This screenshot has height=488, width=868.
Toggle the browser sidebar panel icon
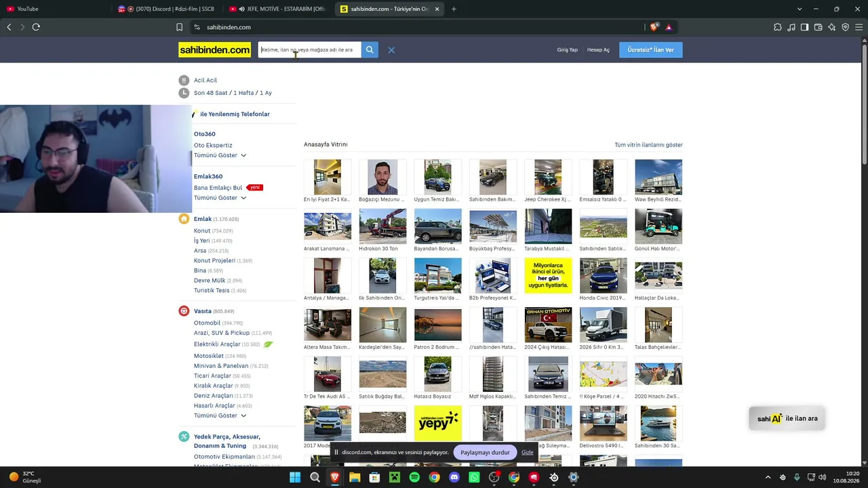pyautogui.click(x=804, y=27)
